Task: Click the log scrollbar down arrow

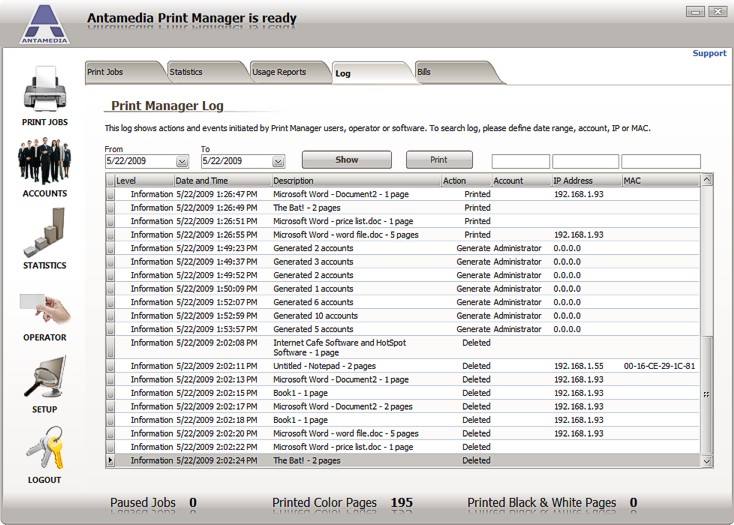Action: [x=707, y=461]
